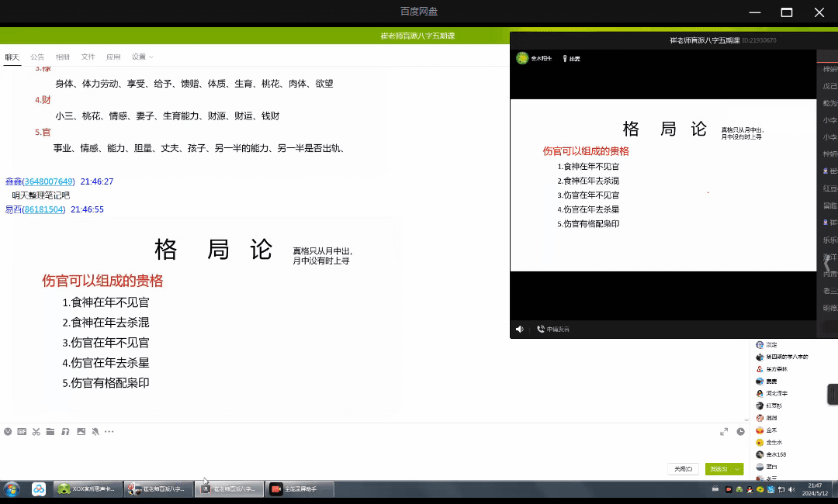Click the 关闭(C) button
The height and width of the screenshot is (504, 838).
pyautogui.click(x=683, y=469)
